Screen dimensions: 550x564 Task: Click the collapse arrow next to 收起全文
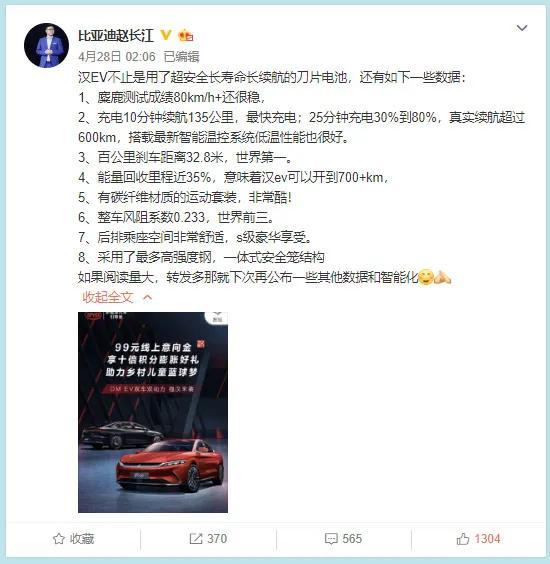tap(147, 297)
